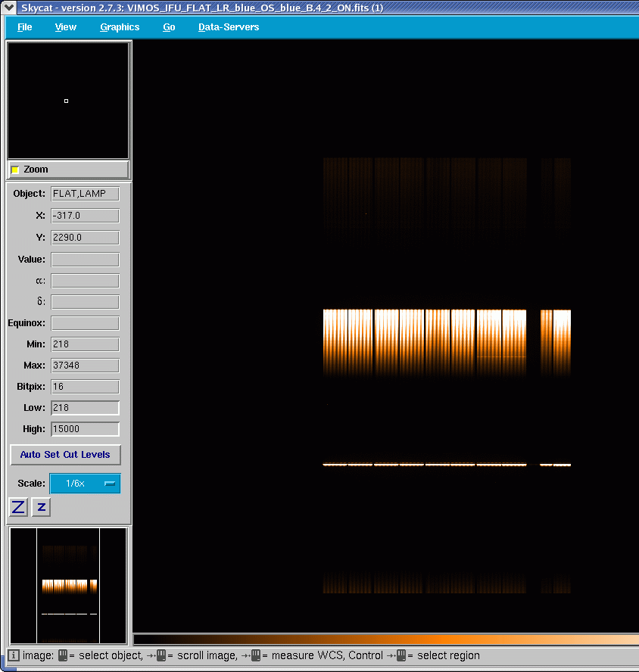Click the orange colormap ramp bar
Viewport: 639px width, 672px height.
point(386,640)
